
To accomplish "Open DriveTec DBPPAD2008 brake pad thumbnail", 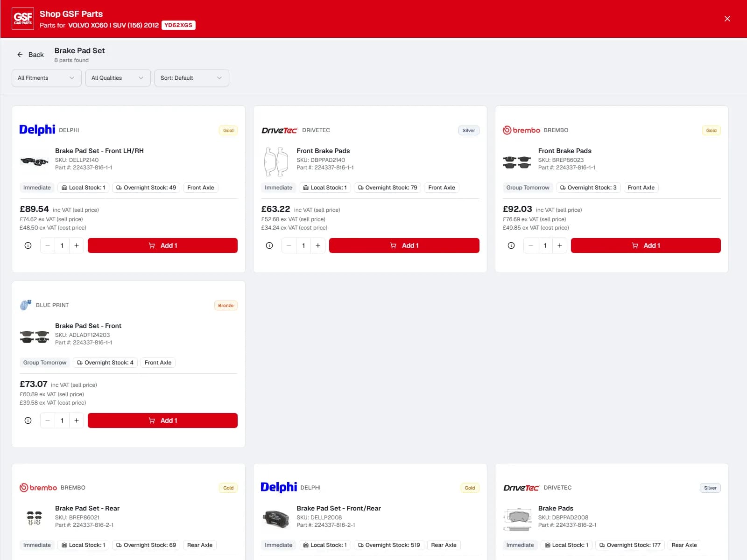I will 517,520.
